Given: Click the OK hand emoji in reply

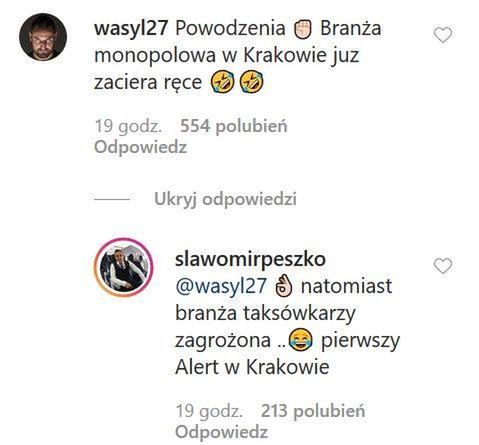Looking at the screenshot, I should pyautogui.click(x=283, y=287).
